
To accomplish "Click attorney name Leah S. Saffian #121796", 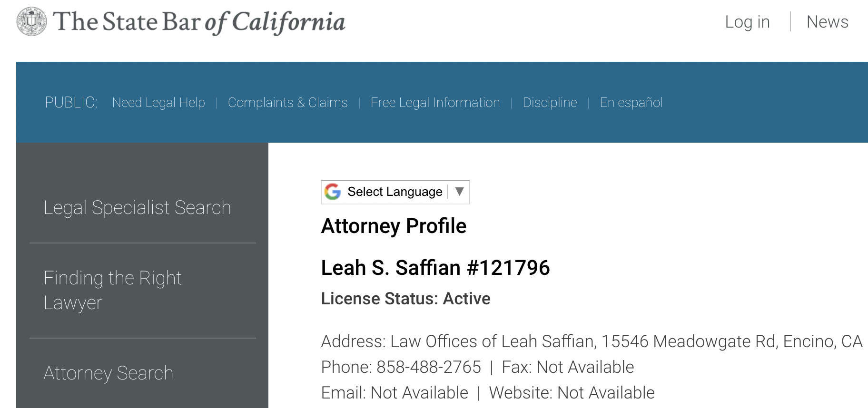I will pos(435,268).
